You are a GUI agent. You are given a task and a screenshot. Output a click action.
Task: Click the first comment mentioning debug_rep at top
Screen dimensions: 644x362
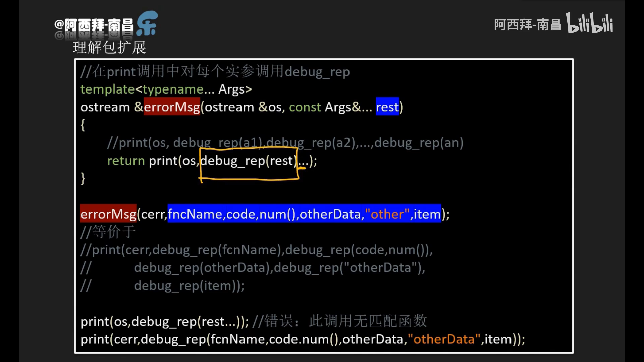pos(215,71)
